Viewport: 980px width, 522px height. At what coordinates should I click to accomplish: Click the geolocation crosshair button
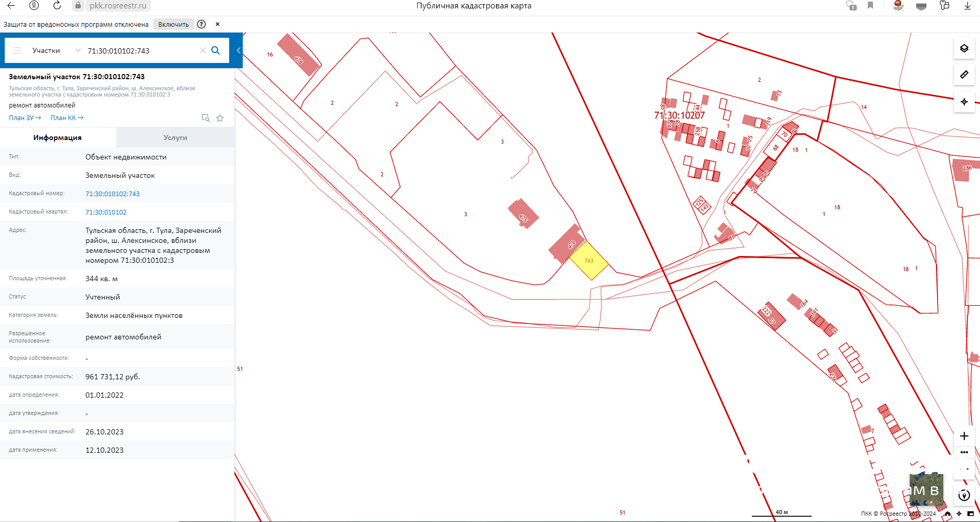(964, 102)
